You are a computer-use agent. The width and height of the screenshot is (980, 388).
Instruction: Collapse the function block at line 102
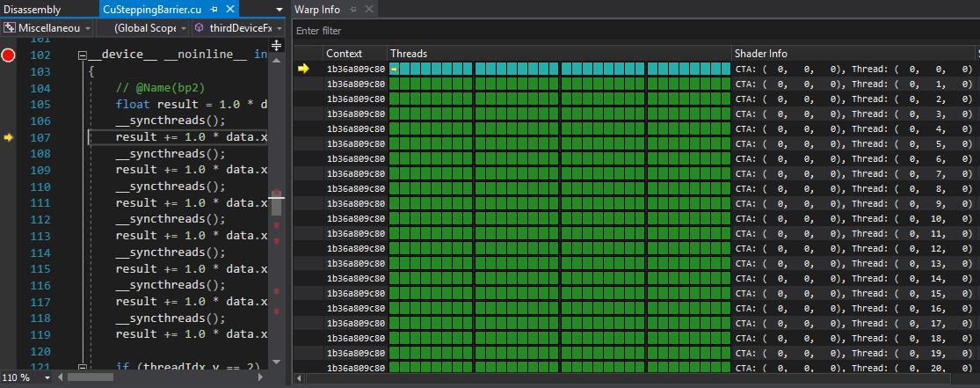coord(82,55)
